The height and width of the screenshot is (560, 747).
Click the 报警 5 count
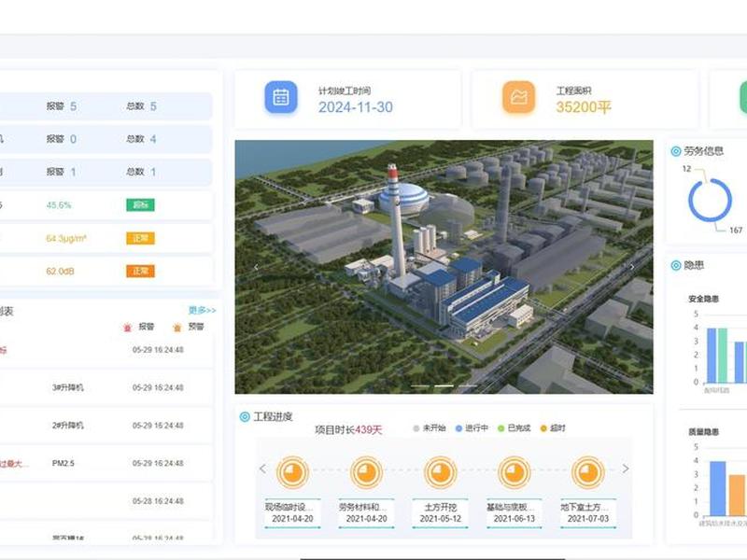(x=62, y=106)
